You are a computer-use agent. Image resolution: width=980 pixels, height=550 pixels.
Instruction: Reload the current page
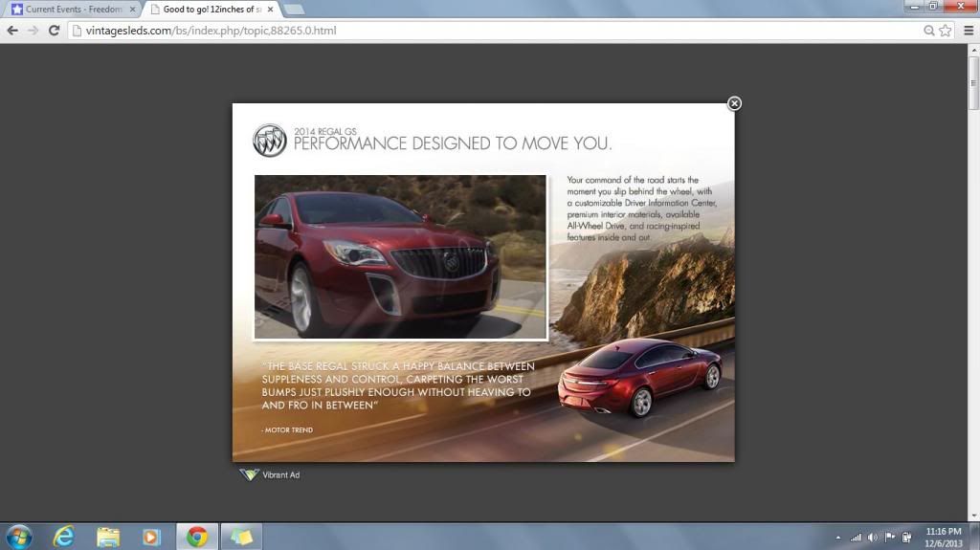(x=55, y=31)
